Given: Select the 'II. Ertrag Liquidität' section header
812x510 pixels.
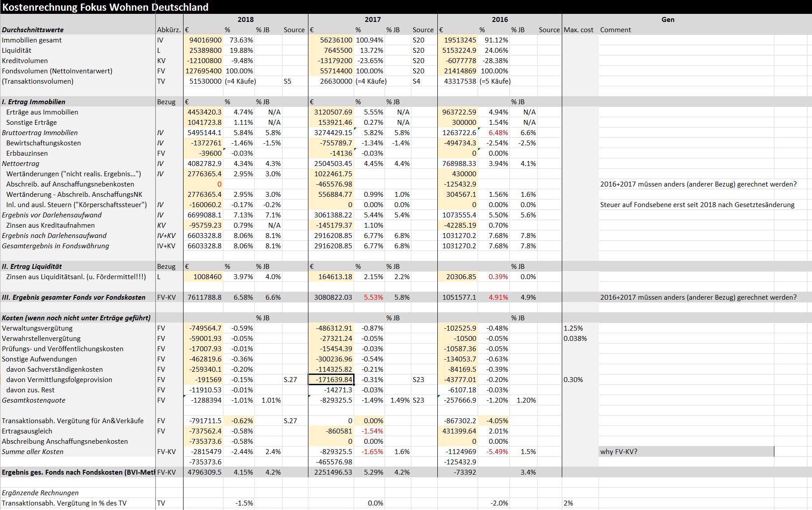Looking at the screenshot, I should 32,267.
